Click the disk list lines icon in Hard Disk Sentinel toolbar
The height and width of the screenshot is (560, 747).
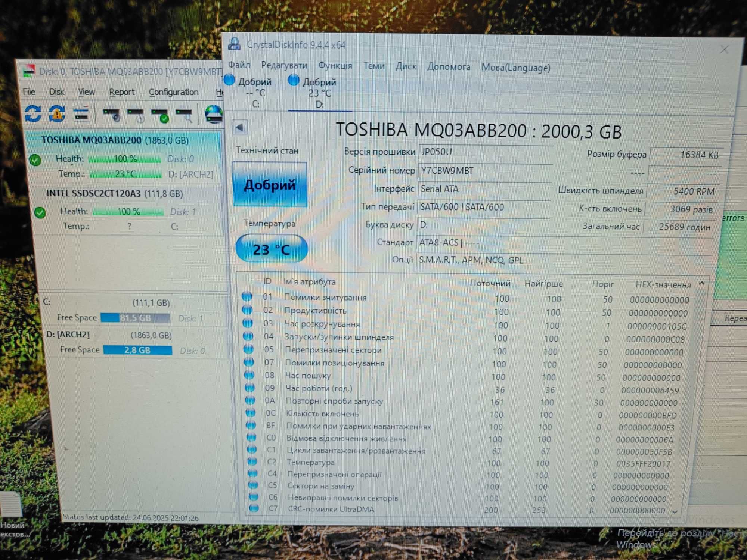pos(81,114)
